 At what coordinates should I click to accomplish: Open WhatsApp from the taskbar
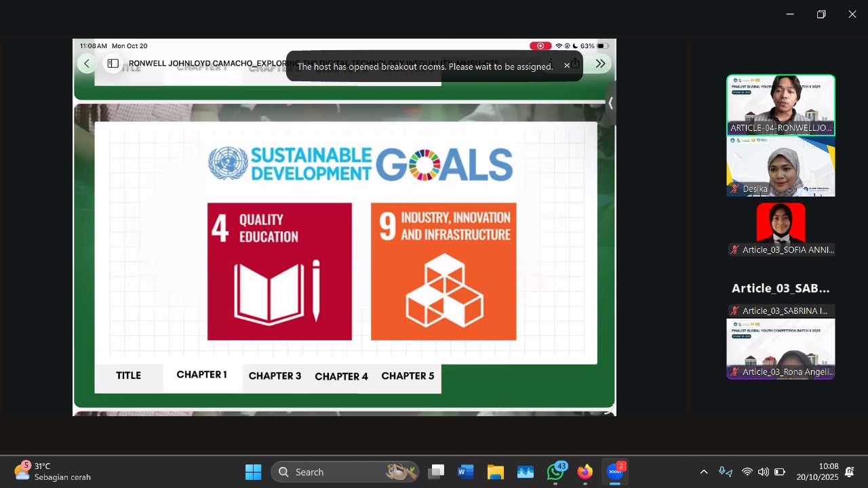555,472
